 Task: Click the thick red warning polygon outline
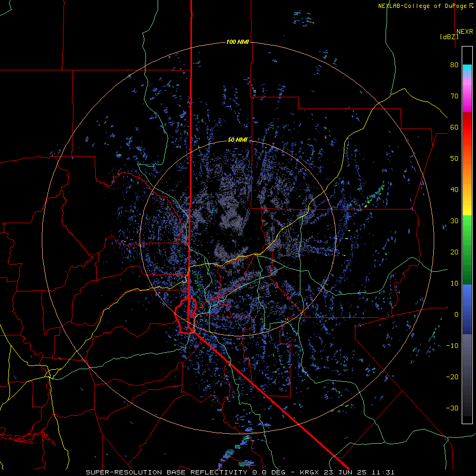click(x=186, y=316)
